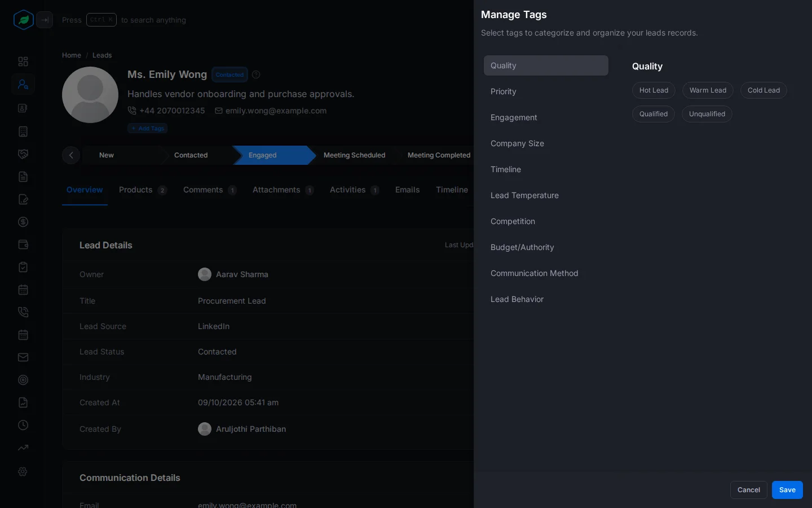This screenshot has height=508, width=812.
Task: Open the mail envelope icon in sidebar
Action: pos(23,357)
